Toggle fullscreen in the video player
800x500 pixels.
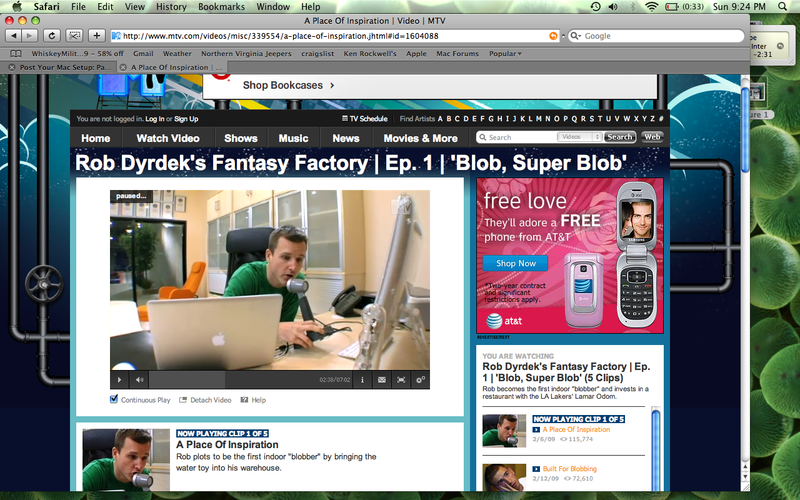(401, 380)
